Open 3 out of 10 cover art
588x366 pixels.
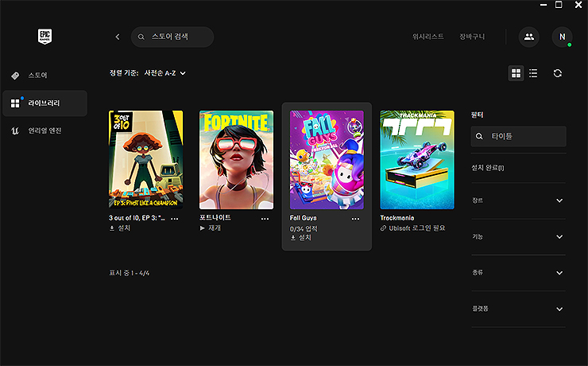coord(146,160)
